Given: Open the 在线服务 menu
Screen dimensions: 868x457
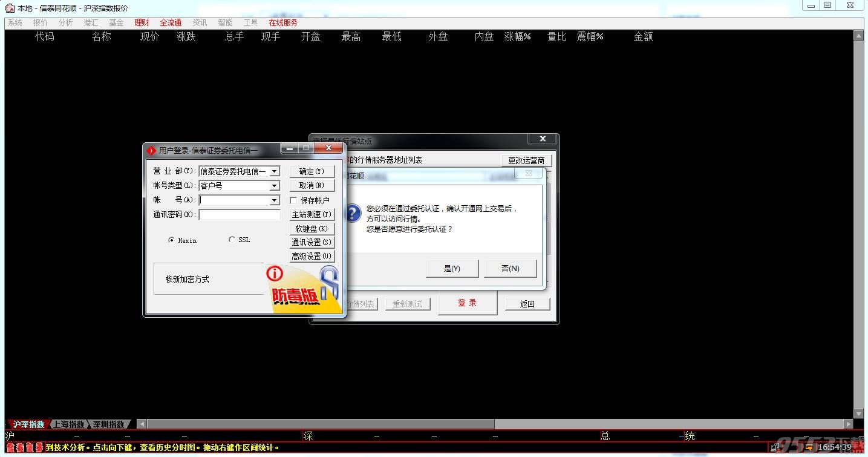Looking at the screenshot, I should (x=283, y=22).
